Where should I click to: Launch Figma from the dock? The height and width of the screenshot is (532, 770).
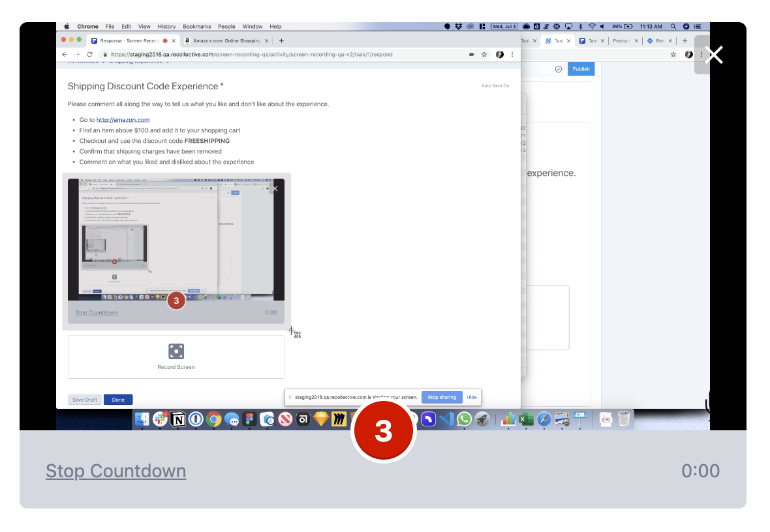coord(249,419)
